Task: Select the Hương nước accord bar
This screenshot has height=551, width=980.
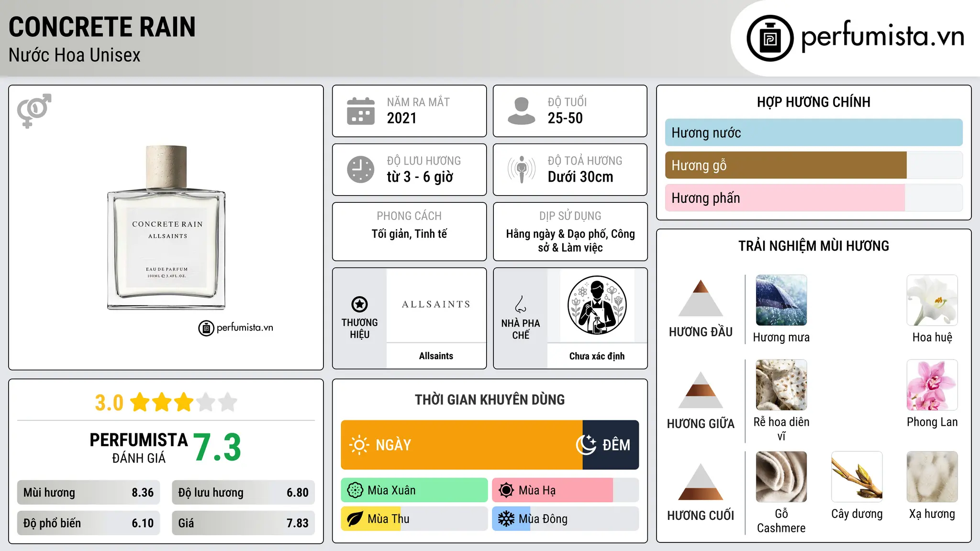Action: 814,132
